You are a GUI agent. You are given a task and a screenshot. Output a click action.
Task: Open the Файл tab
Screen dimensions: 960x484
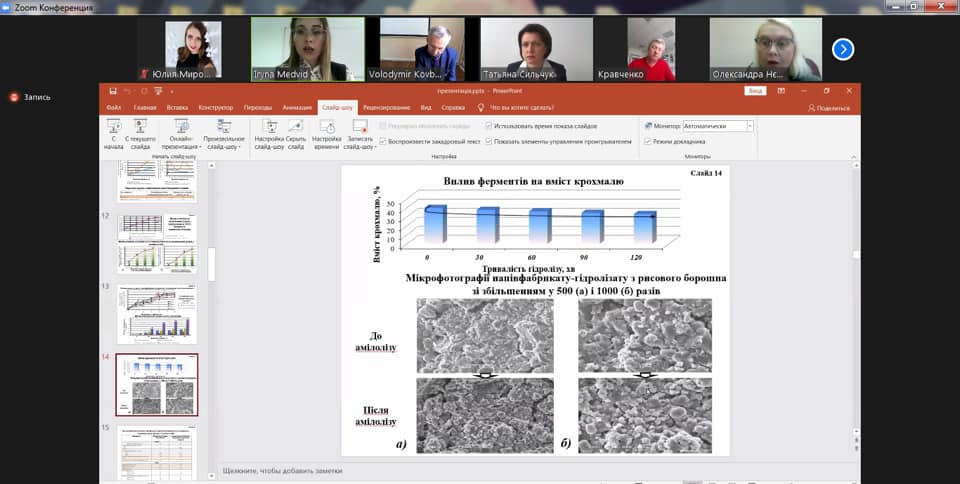(114, 107)
